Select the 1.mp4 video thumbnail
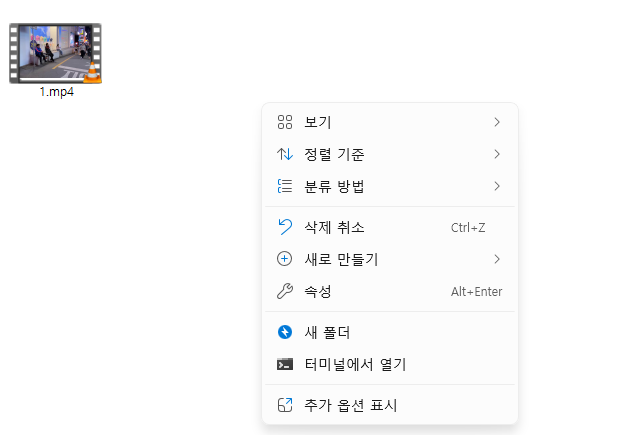This screenshot has width=629, height=435. 55,53
